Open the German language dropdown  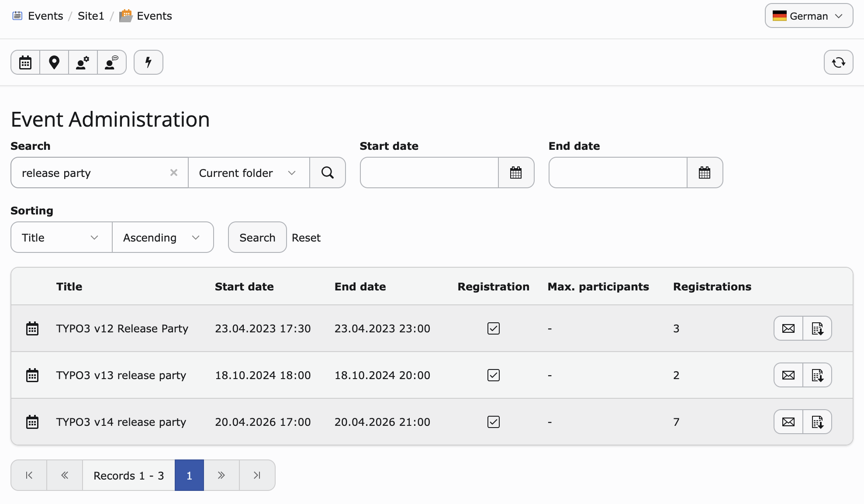(x=809, y=16)
